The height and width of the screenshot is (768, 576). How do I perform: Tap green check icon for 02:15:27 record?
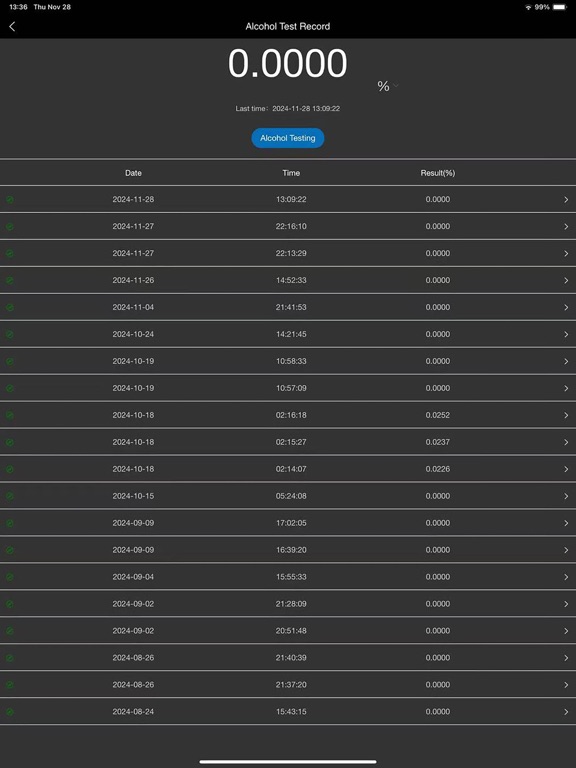point(10,442)
